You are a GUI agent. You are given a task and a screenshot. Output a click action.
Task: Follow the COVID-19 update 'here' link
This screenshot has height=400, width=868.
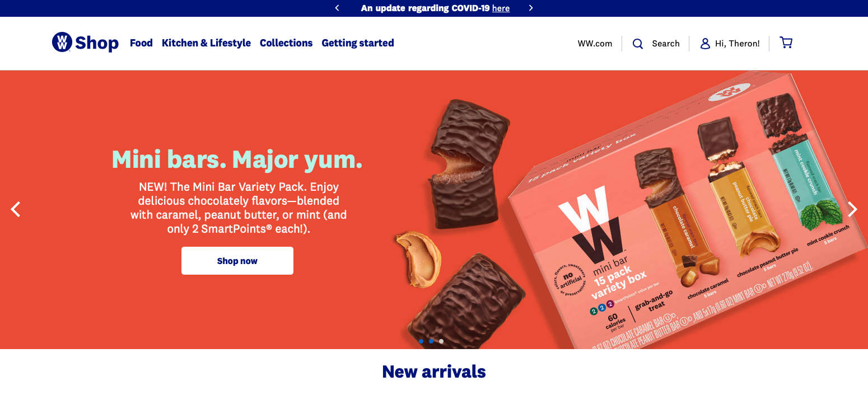pyautogui.click(x=501, y=8)
